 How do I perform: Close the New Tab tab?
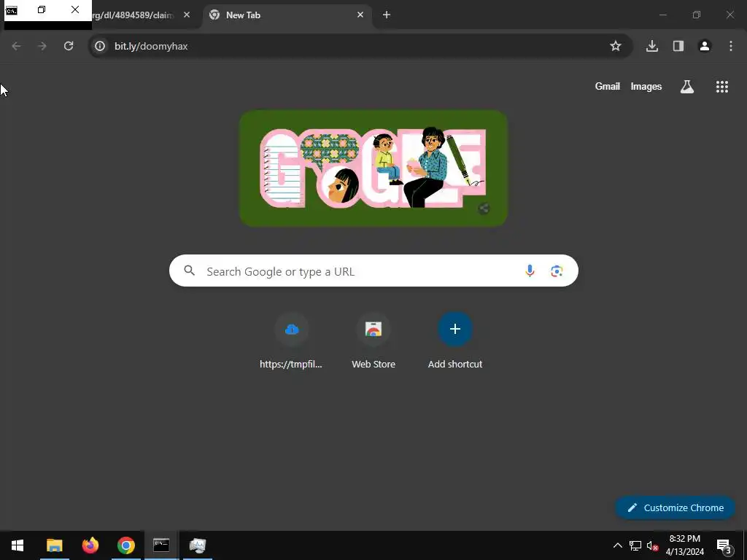click(x=360, y=15)
